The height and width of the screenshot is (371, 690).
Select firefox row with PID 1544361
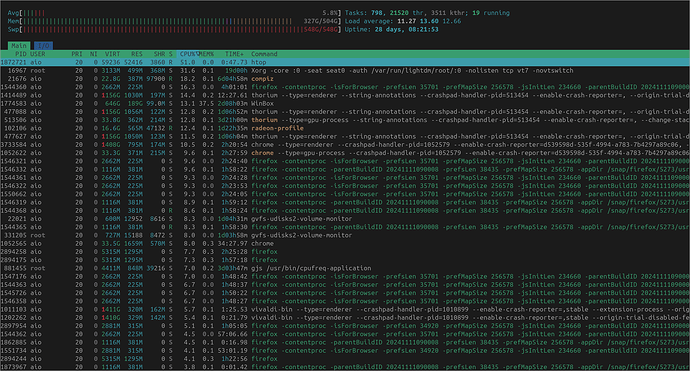pyautogui.click(x=345, y=178)
